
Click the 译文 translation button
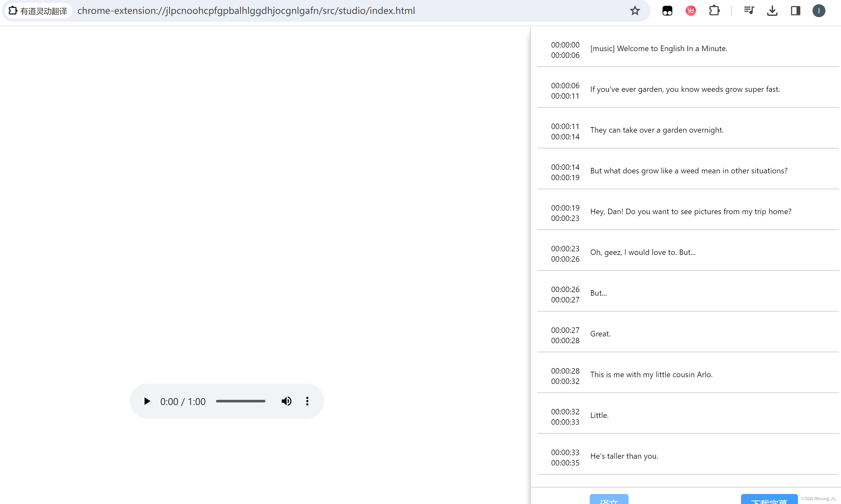pos(608,499)
